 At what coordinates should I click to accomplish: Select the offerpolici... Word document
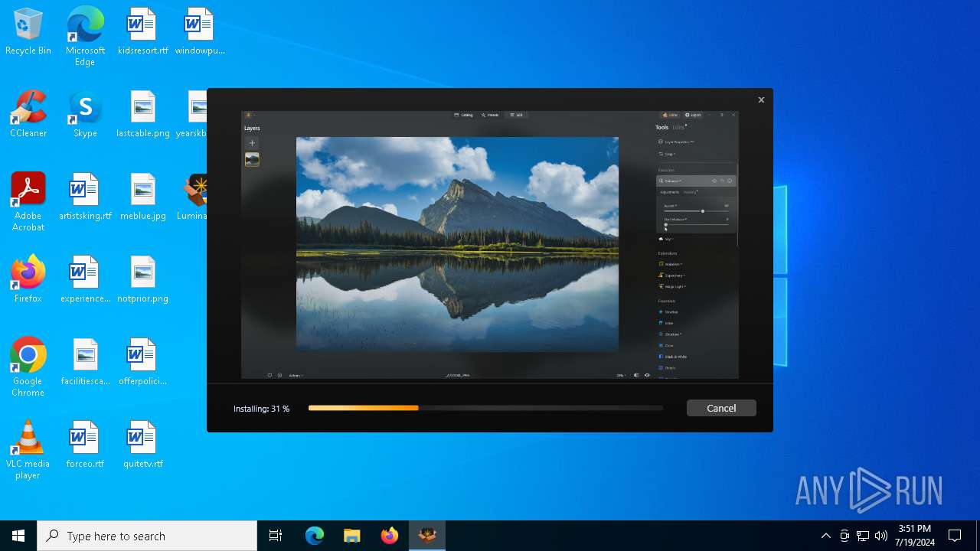coord(142,362)
